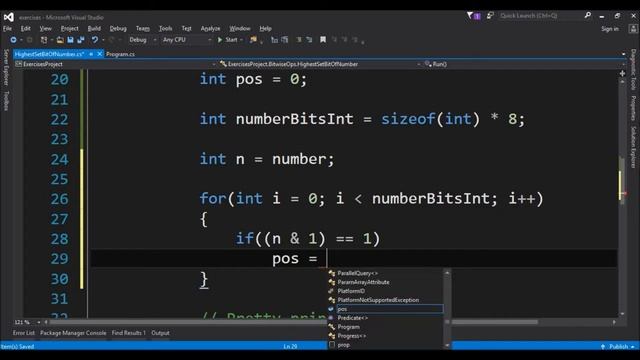Click the navigate backward toolbar icon
The width and height of the screenshot is (640, 360).
point(13,40)
